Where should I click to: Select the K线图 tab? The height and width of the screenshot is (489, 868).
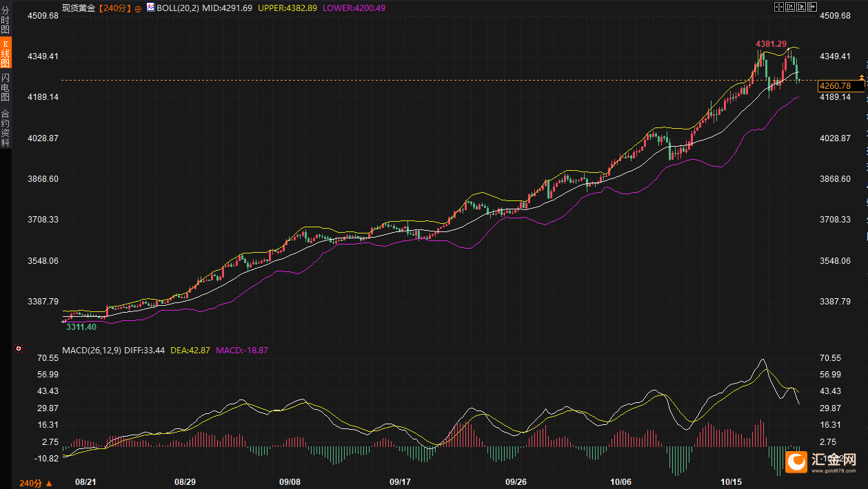point(5,54)
